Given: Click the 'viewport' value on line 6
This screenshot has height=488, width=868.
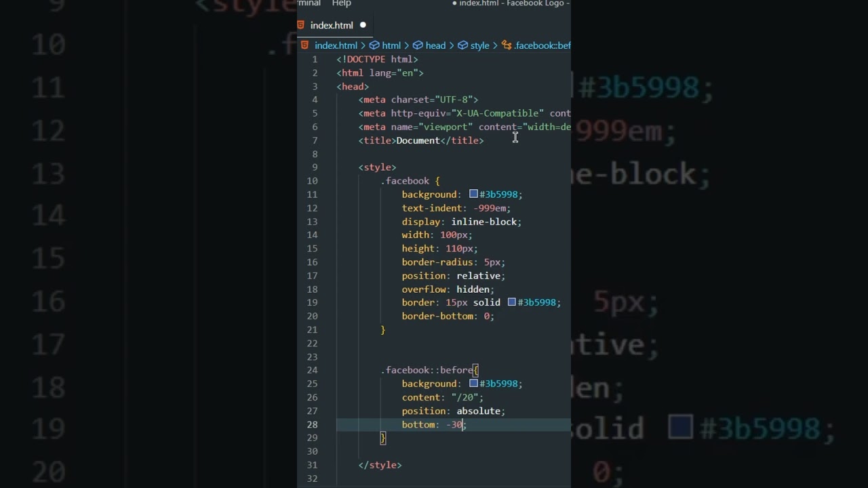Looking at the screenshot, I should pos(446,127).
